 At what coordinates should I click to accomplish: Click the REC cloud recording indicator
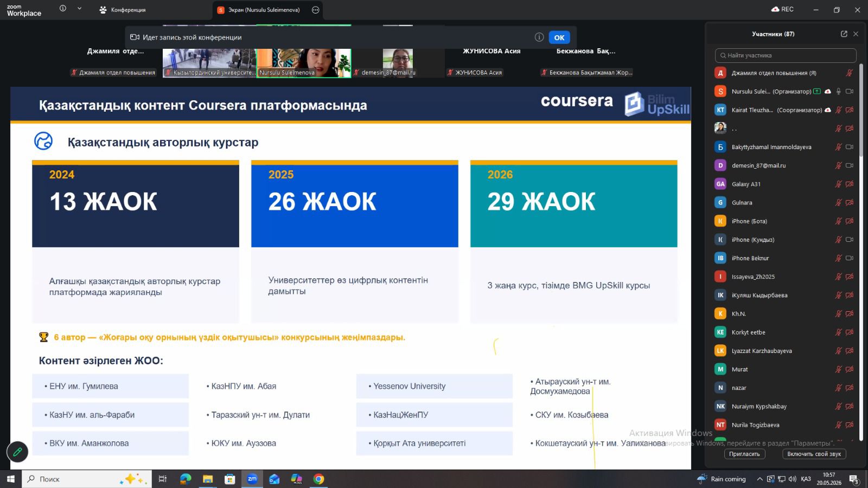coord(782,9)
